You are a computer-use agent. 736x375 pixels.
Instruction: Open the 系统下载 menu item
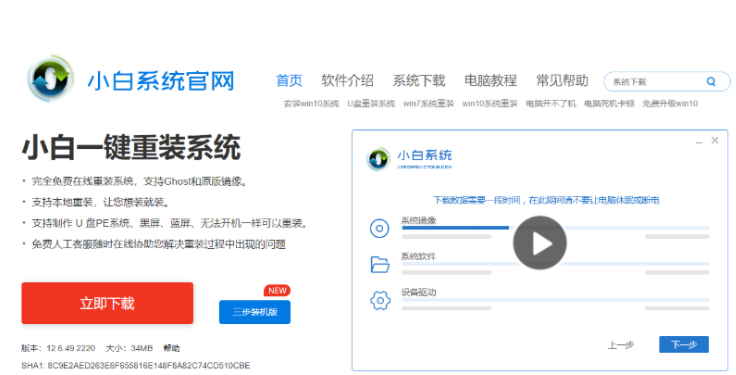point(419,81)
